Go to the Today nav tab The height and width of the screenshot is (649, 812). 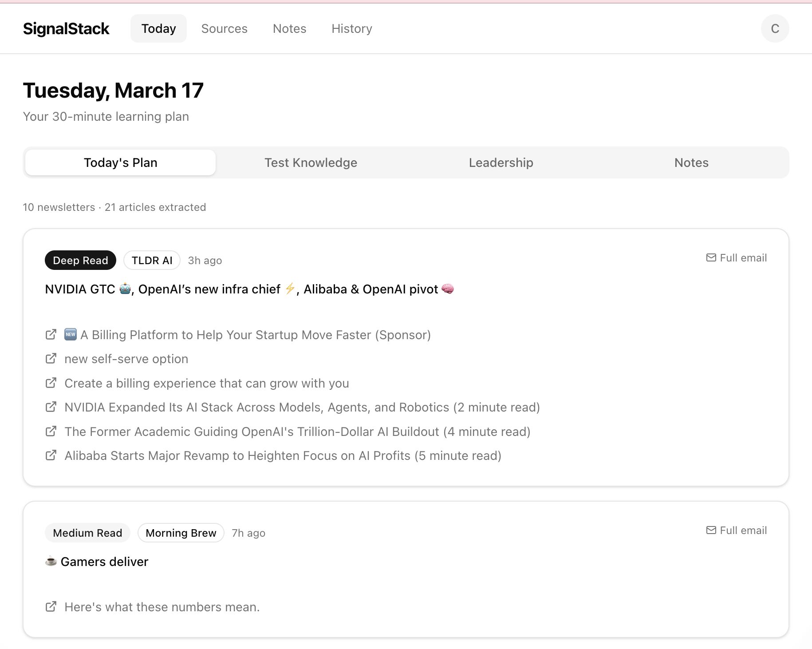tap(158, 28)
